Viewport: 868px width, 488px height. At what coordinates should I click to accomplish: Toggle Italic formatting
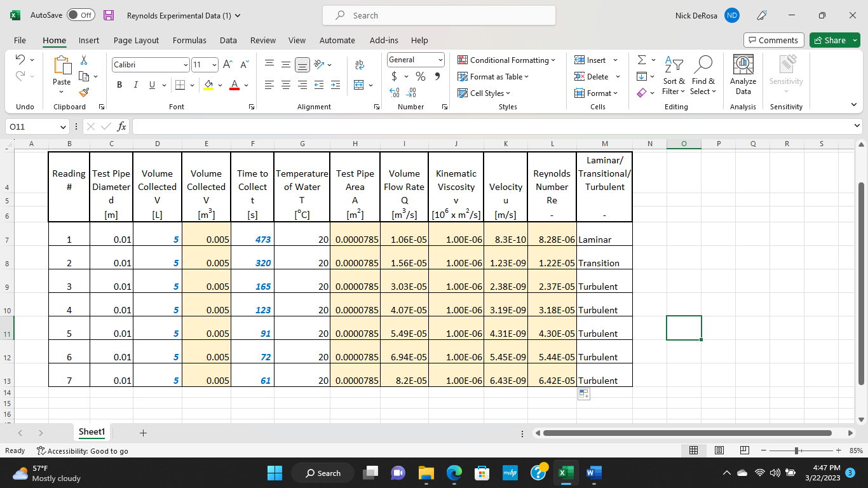[135, 85]
